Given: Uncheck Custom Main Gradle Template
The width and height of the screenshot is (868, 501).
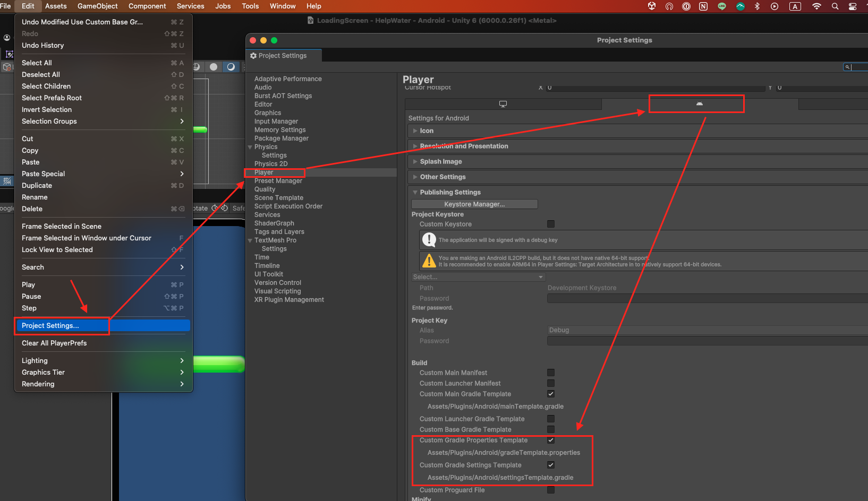Looking at the screenshot, I should [x=551, y=394].
